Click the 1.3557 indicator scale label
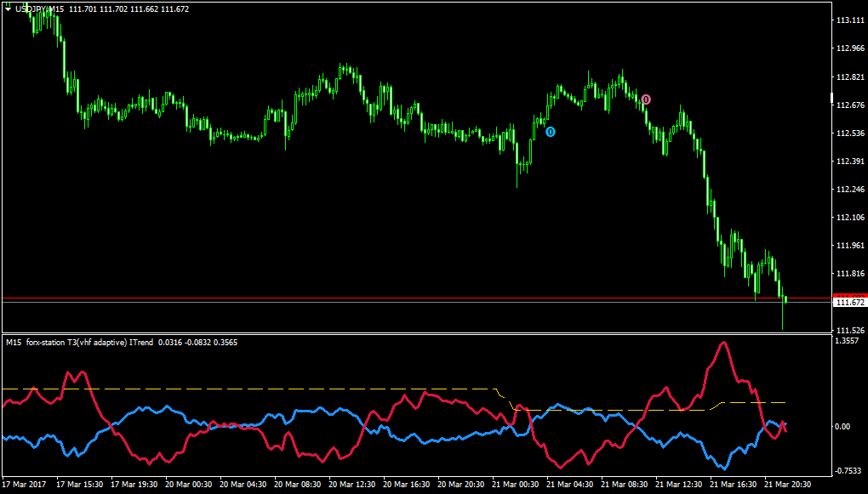The height and width of the screenshot is (494, 868). click(848, 341)
